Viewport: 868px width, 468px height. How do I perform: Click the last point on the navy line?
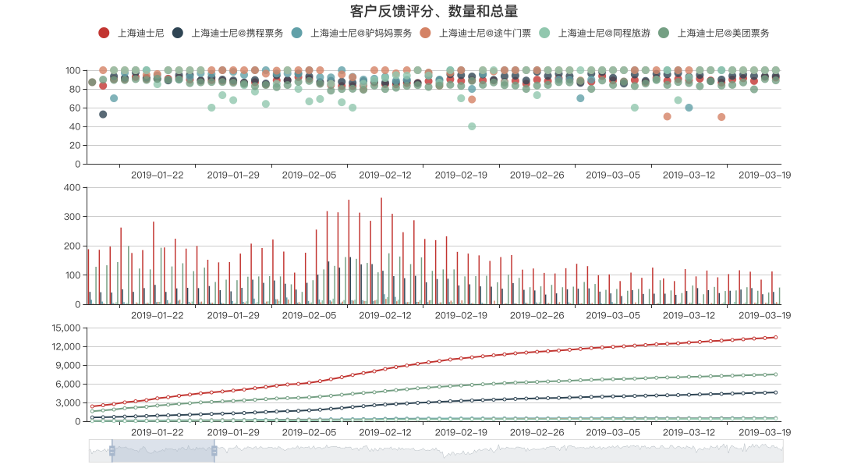[775, 392]
